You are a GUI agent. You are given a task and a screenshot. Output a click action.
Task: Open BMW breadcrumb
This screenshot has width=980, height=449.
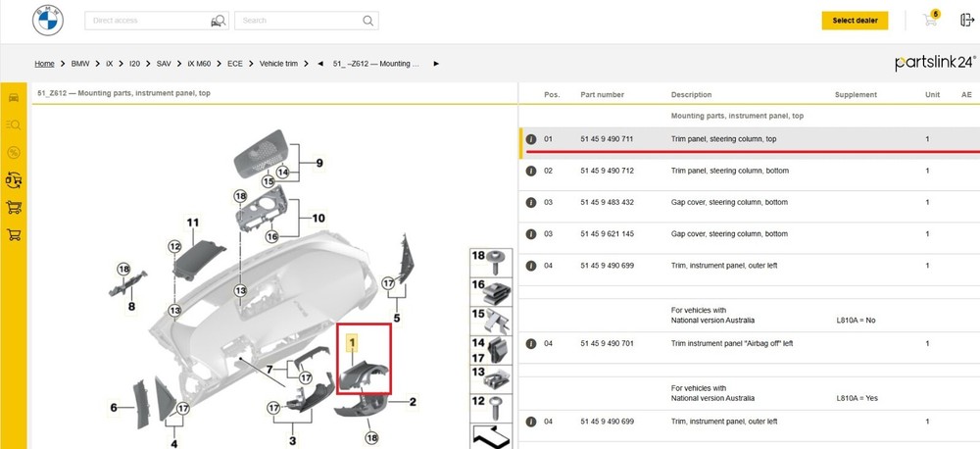tap(80, 64)
